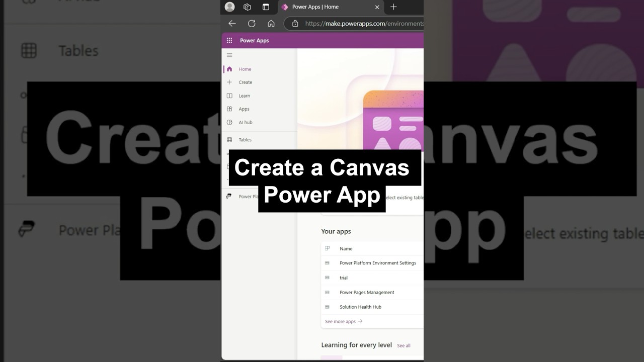Open the tab actions menu icon
The image size is (644, 362).
[266, 7]
